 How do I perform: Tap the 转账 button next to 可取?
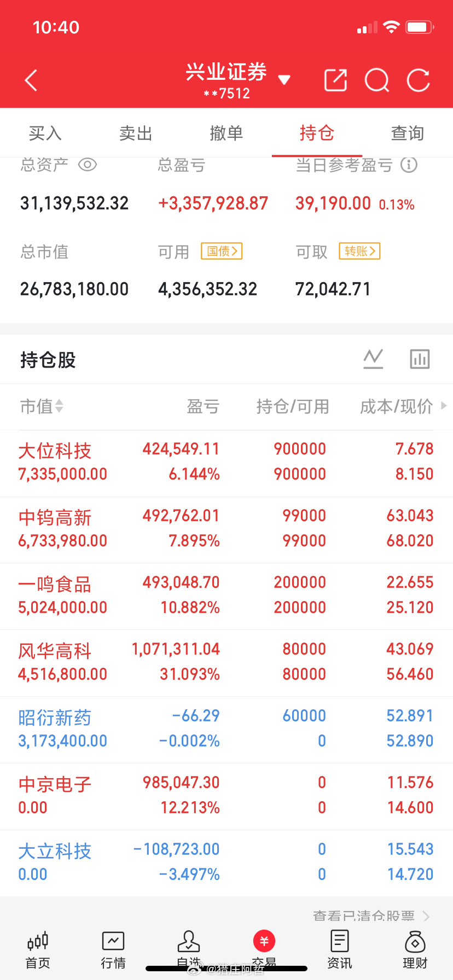point(359,251)
